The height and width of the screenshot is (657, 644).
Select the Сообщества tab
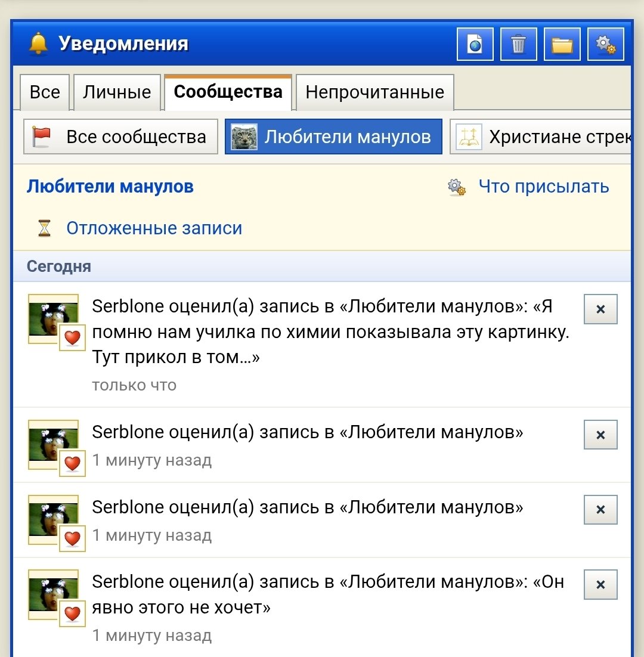point(228,92)
